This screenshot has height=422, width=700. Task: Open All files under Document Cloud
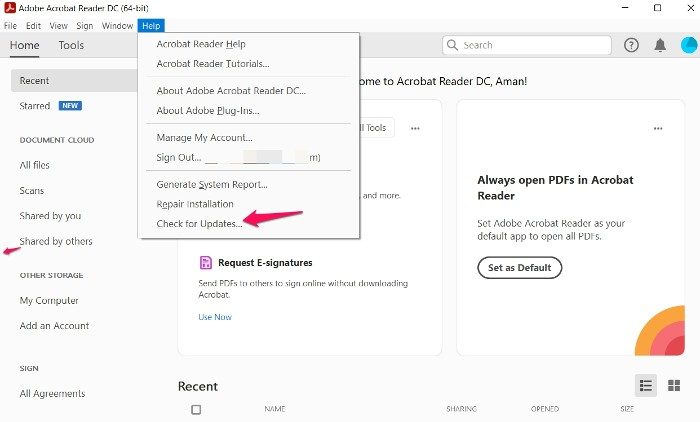pos(35,165)
